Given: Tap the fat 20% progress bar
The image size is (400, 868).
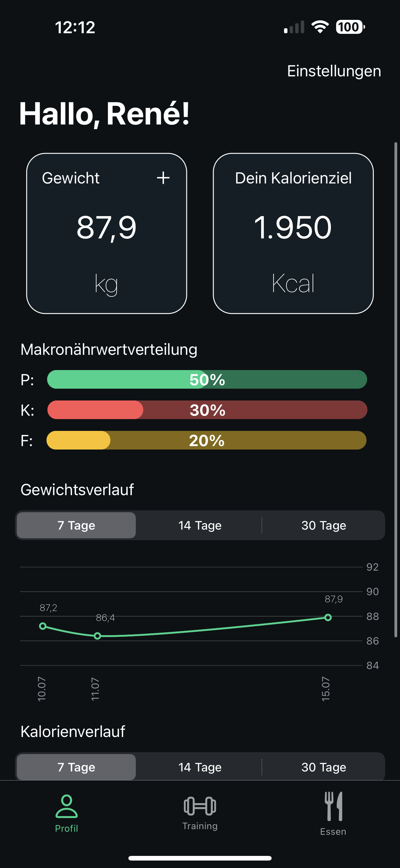Looking at the screenshot, I should click(x=207, y=440).
